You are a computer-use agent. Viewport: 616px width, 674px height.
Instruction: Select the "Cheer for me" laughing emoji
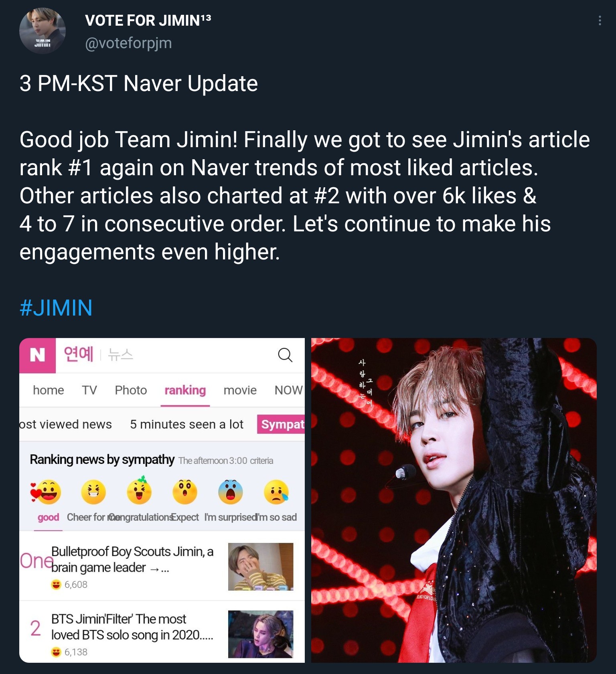(x=93, y=492)
